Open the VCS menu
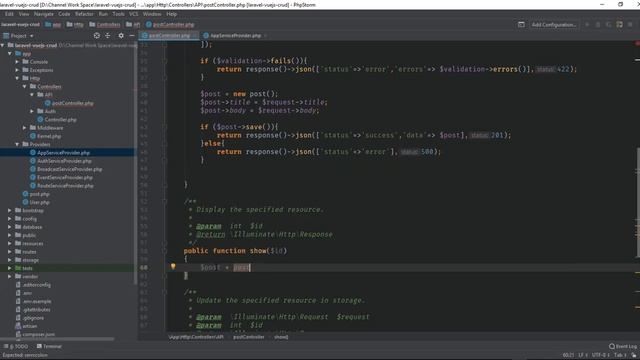This screenshot has width=640, height=360. 133,14
